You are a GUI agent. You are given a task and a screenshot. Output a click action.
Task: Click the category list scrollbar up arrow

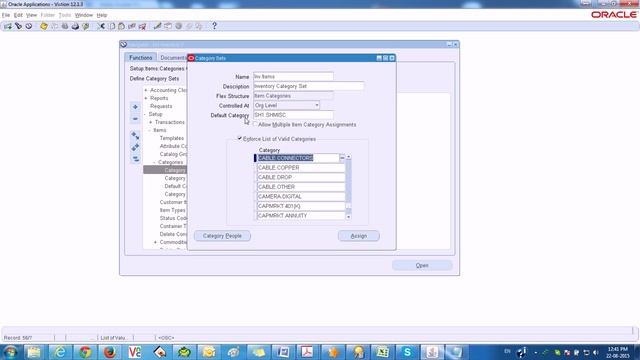click(x=348, y=157)
